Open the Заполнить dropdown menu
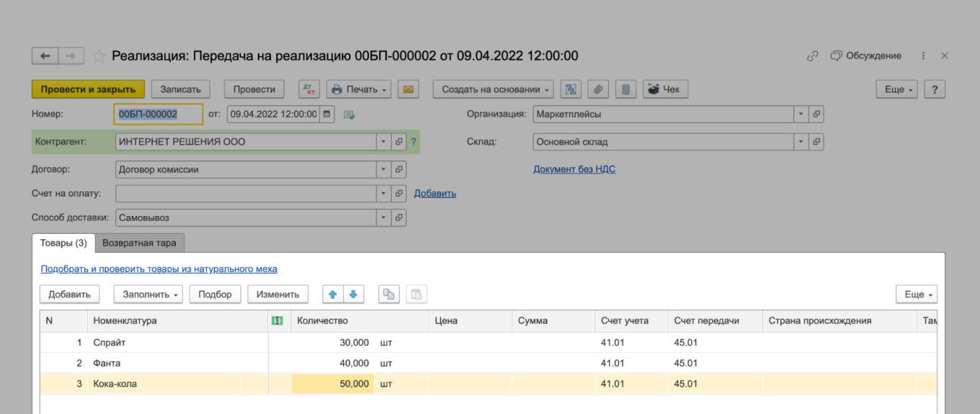The image size is (980, 414). click(148, 294)
